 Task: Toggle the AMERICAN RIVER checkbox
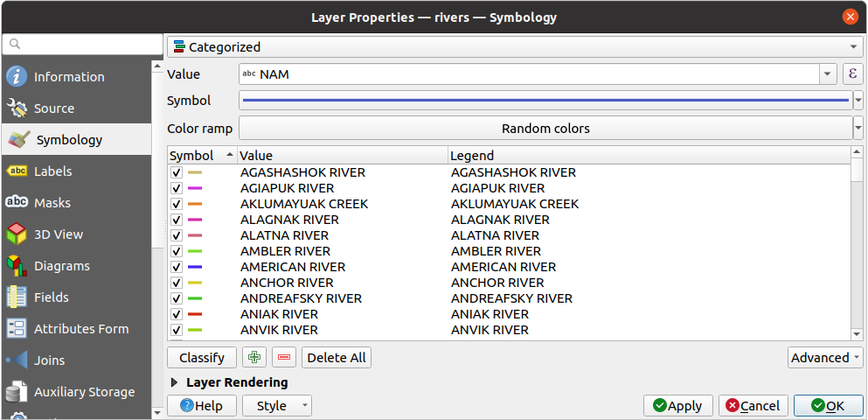coord(177,267)
